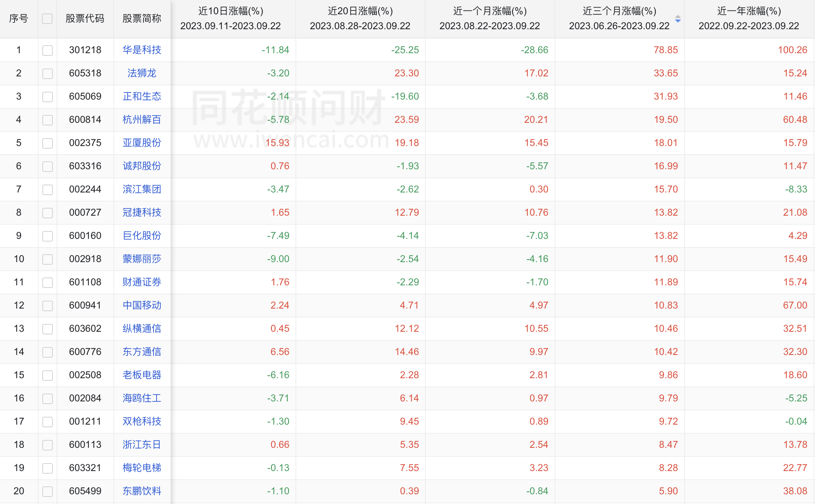The width and height of the screenshot is (815, 504).
Task: Open the 东鹏饮料 stock link
Action: pyautogui.click(x=142, y=491)
